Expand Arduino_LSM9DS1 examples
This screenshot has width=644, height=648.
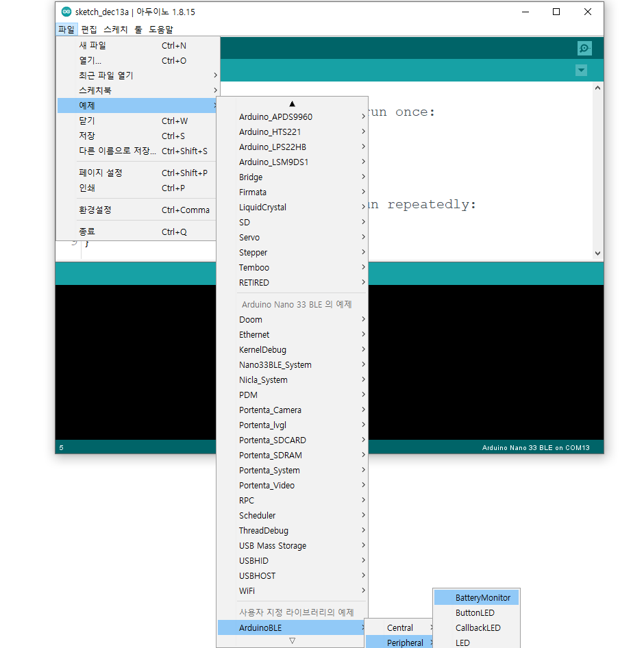(x=293, y=162)
